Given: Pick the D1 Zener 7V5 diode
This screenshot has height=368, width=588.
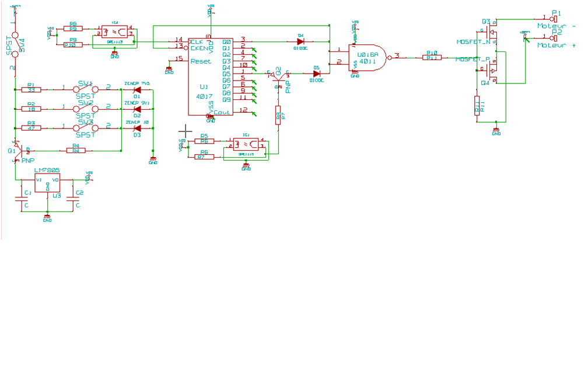Looking at the screenshot, I should click(137, 90).
